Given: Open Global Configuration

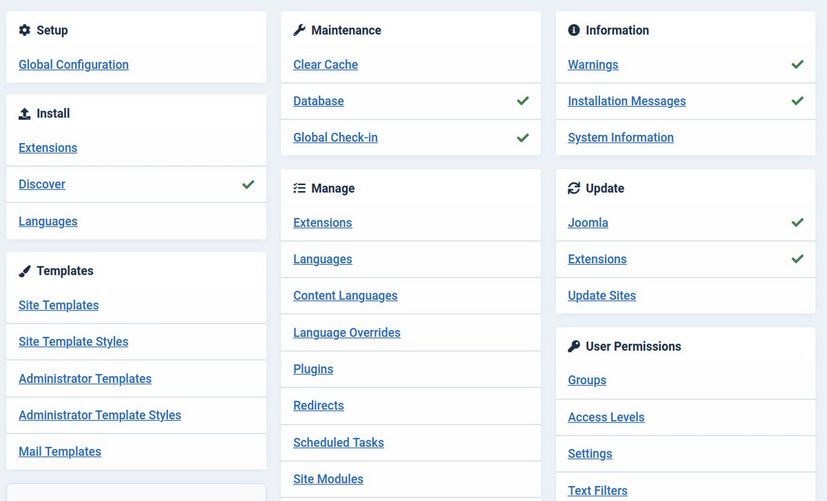Looking at the screenshot, I should [73, 65].
